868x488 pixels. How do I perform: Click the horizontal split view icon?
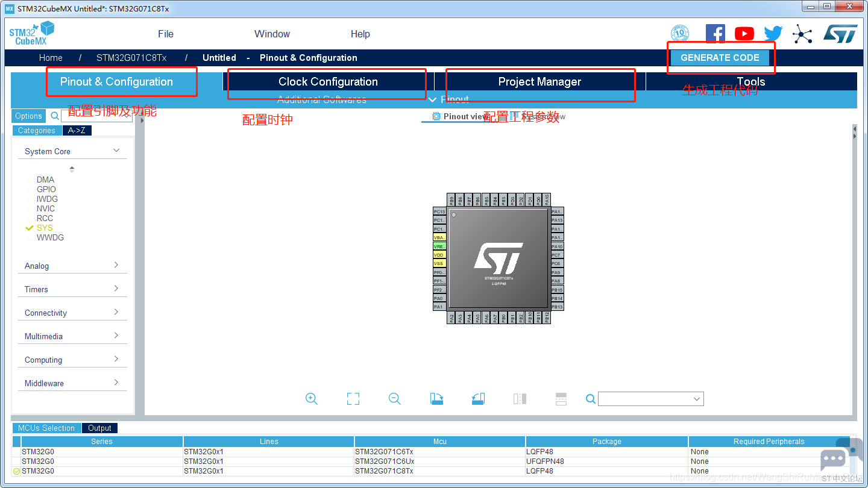[x=561, y=399]
